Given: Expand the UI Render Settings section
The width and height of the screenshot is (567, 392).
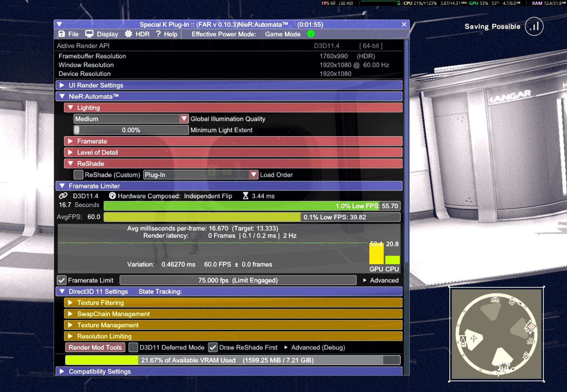Looking at the screenshot, I should point(229,85).
